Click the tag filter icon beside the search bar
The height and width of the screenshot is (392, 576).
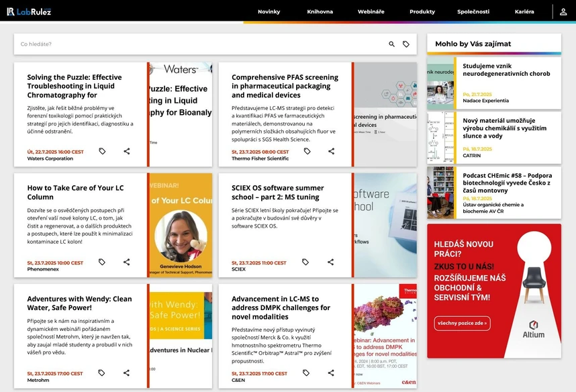click(x=406, y=44)
